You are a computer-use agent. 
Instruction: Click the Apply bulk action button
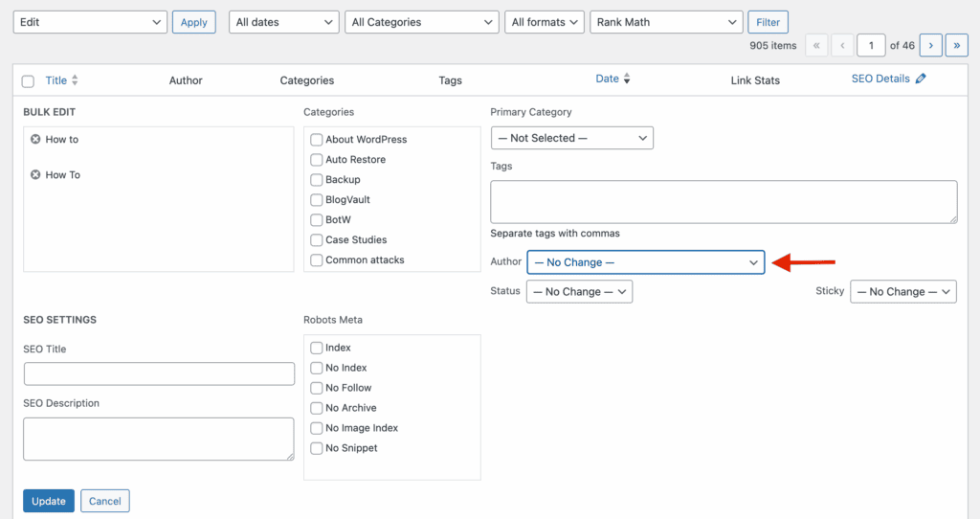click(193, 22)
